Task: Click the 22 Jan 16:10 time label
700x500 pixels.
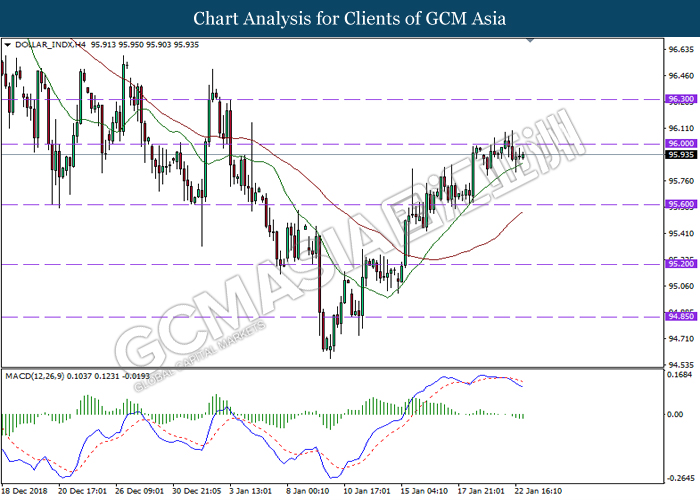Action: point(538,491)
